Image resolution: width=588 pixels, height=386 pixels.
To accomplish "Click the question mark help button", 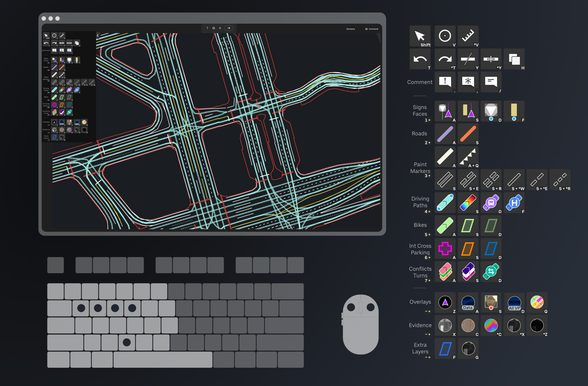I will (x=207, y=28).
